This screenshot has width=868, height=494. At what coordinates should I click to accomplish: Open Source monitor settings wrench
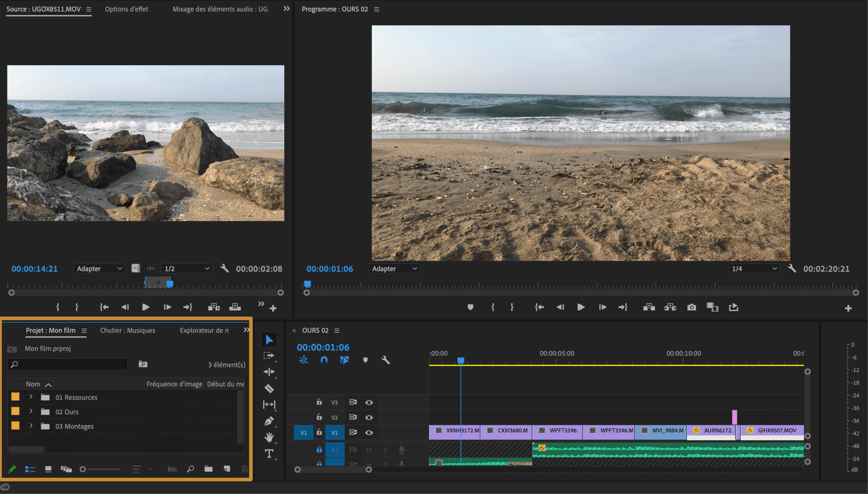point(224,268)
